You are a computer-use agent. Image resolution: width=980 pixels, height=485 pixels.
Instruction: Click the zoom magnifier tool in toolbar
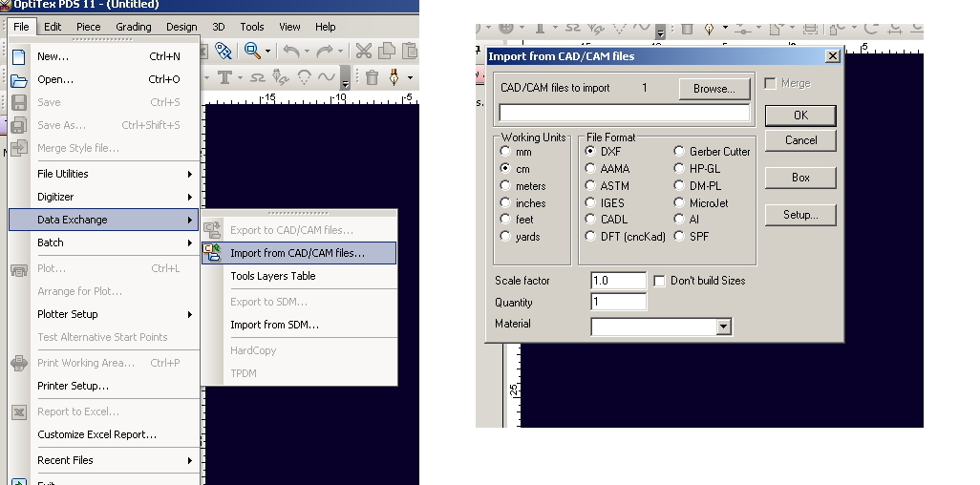pyautogui.click(x=252, y=51)
